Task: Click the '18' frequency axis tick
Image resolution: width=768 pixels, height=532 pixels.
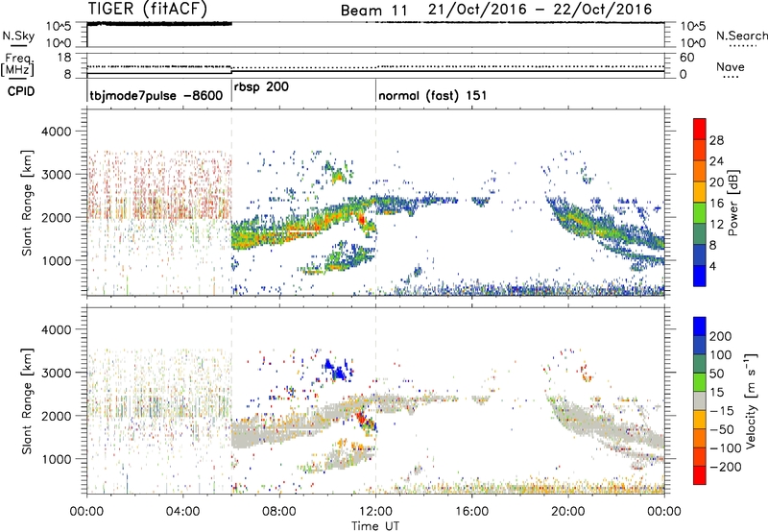Action: pyautogui.click(x=64, y=58)
